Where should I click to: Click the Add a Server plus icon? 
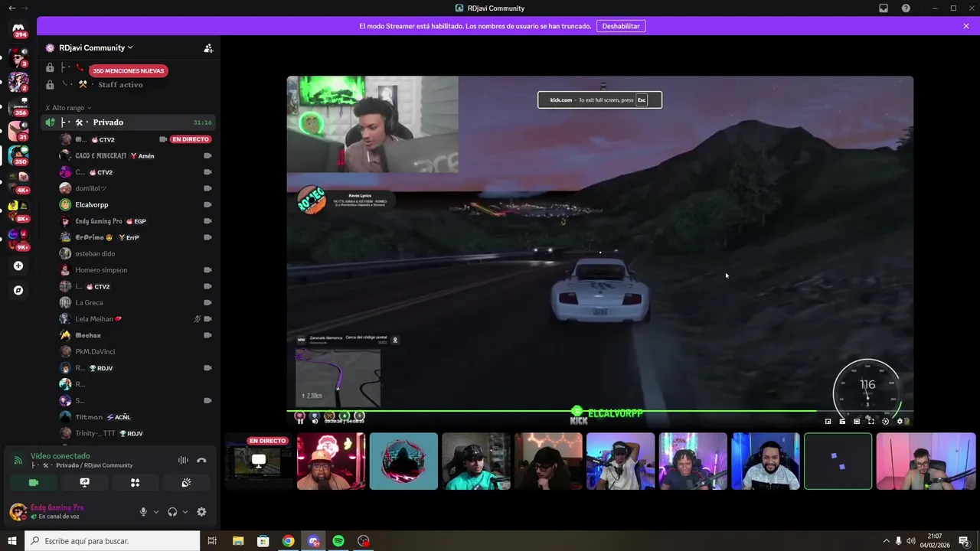point(18,266)
